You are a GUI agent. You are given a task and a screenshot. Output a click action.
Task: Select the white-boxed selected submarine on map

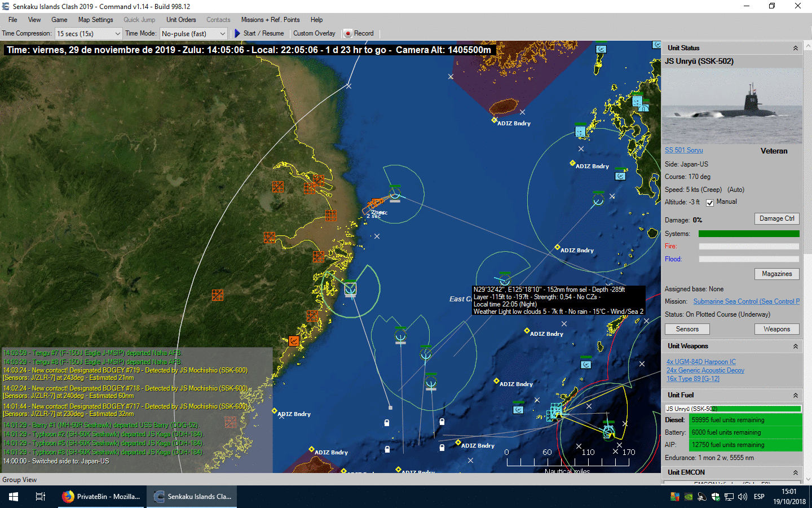point(350,289)
